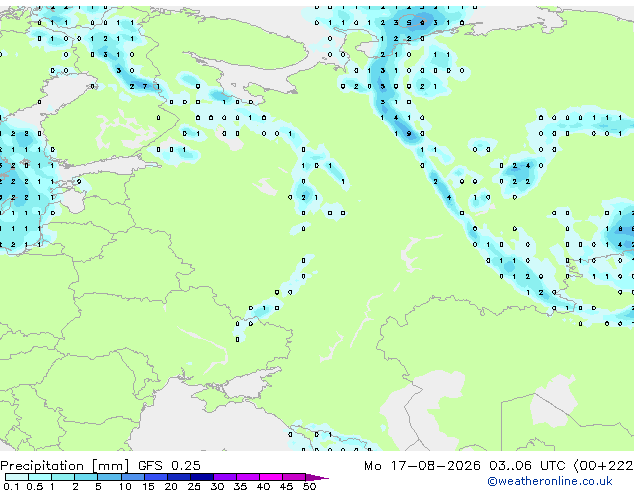Click the above-50 mm arrow tip of legend
634x490 pixels.
point(317,477)
